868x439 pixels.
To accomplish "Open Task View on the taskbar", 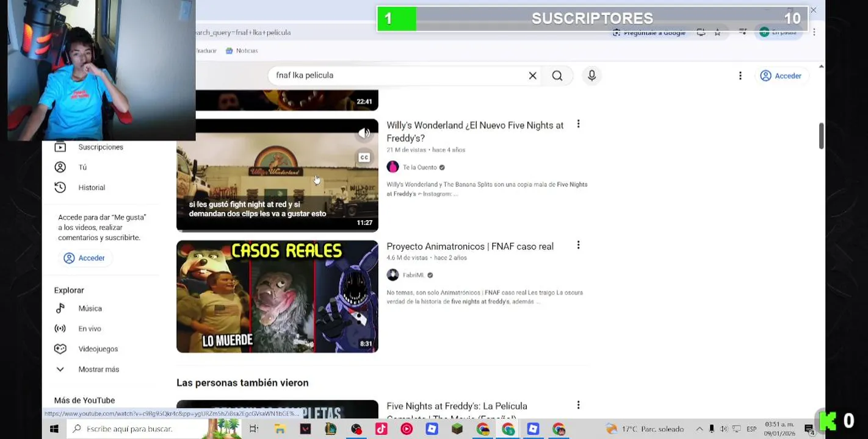I will pyautogui.click(x=254, y=429).
